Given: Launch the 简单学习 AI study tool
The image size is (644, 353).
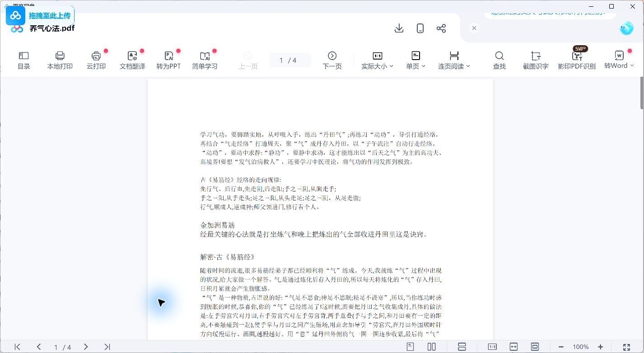Looking at the screenshot, I should [205, 60].
